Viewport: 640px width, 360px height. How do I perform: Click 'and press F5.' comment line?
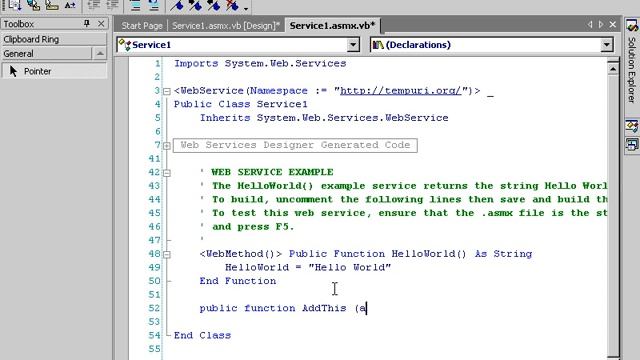point(253,227)
